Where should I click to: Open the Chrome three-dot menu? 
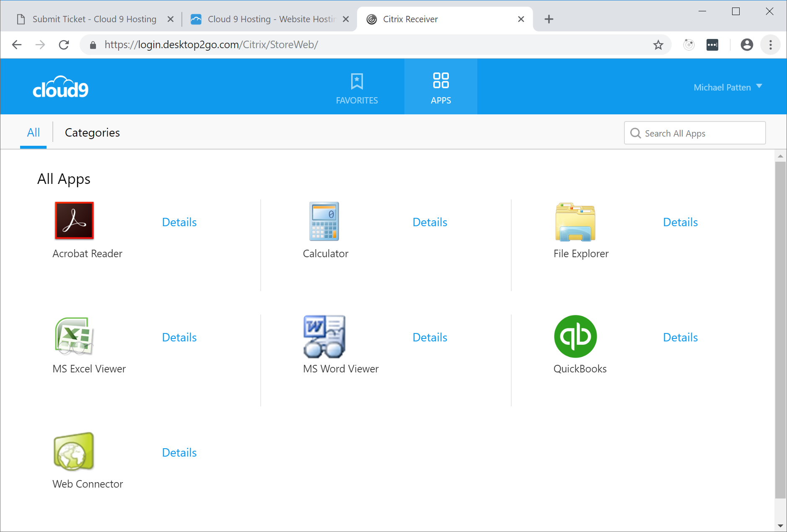point(771,45)
